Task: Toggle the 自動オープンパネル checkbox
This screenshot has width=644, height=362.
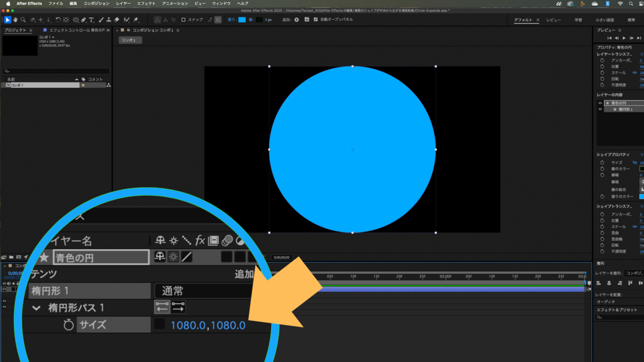Action: tap(316, 20)
